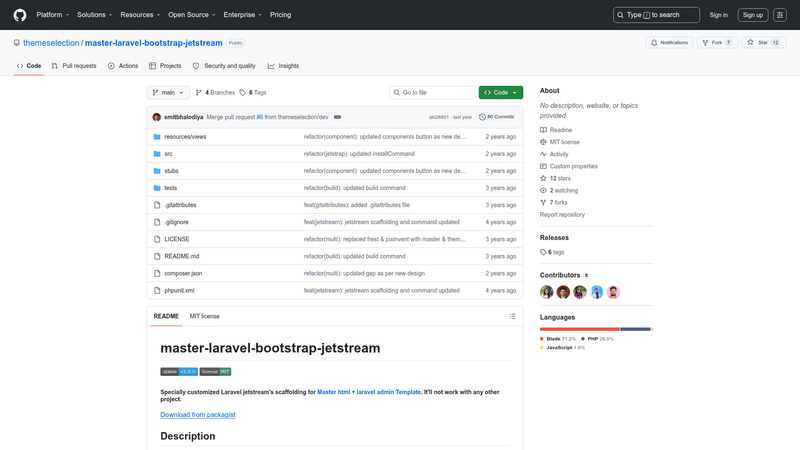Click the search magnifier in header
This screenshot has width=800, height=450.
[x=620, y=15]
